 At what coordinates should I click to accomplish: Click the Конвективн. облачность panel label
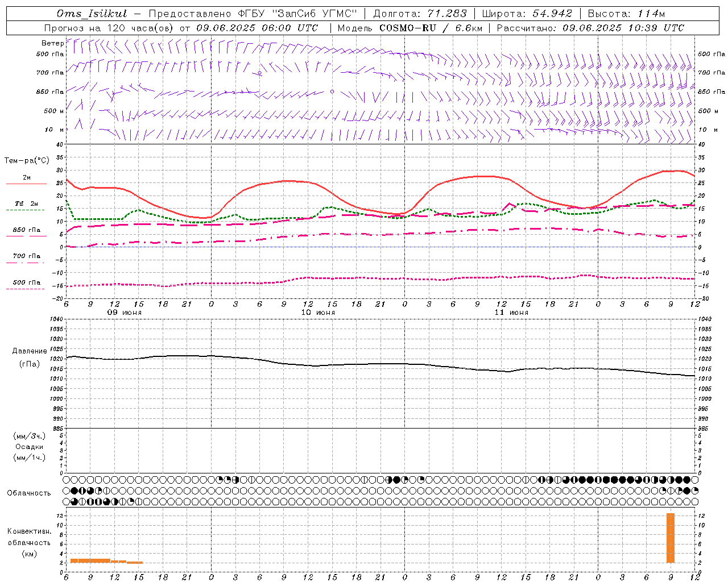(x=29, y=537)
